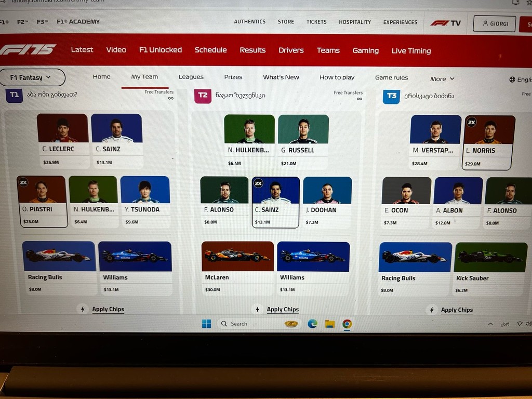
Task: Click Apply Chips for team T2
Action: (x=283, y=310)
